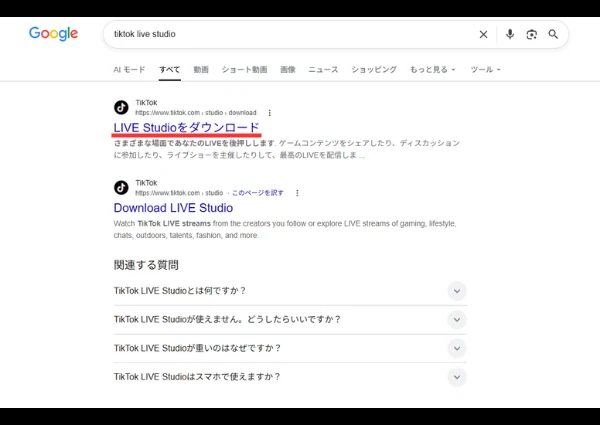
Task: Click the Google logo
Action: click(x=54, y=34)
